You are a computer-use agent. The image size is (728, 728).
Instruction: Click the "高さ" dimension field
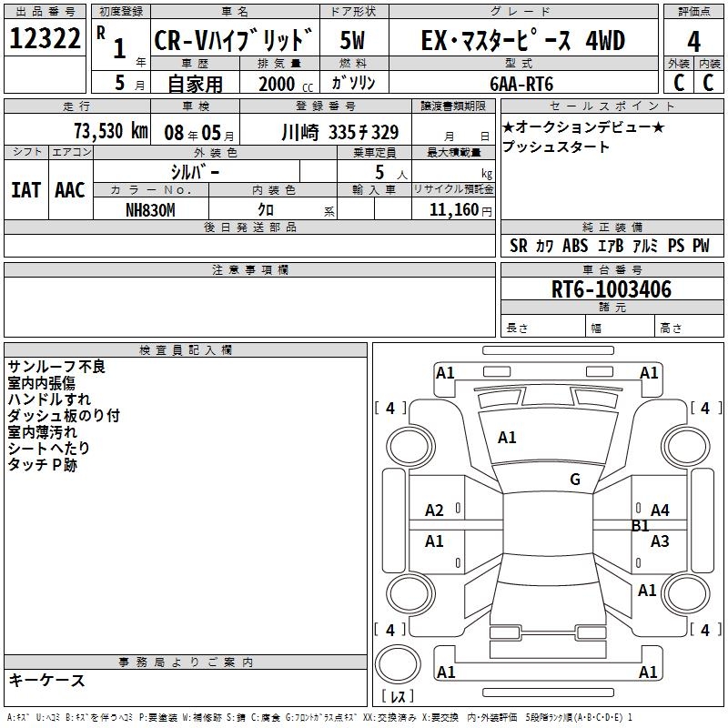pos(690,326)
